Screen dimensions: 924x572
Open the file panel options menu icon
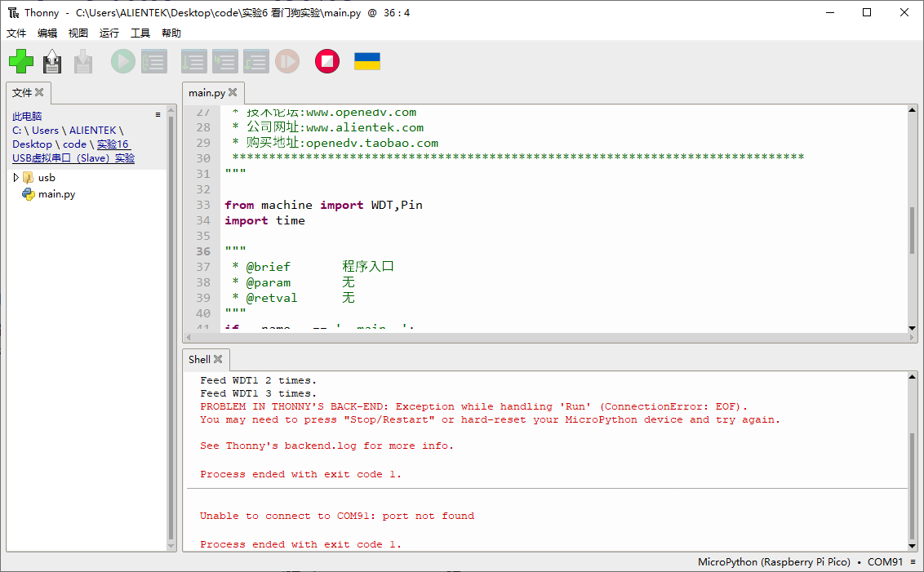tap(158, 115)
